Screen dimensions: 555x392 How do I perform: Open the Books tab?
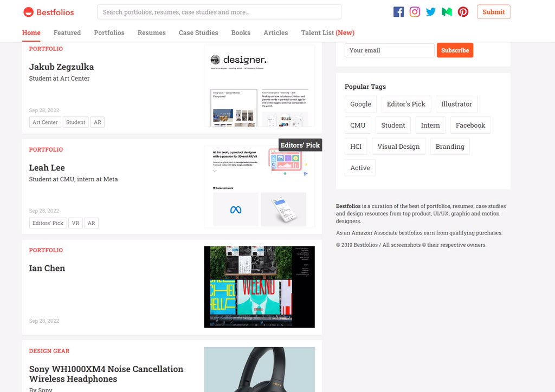pos(241,32)
